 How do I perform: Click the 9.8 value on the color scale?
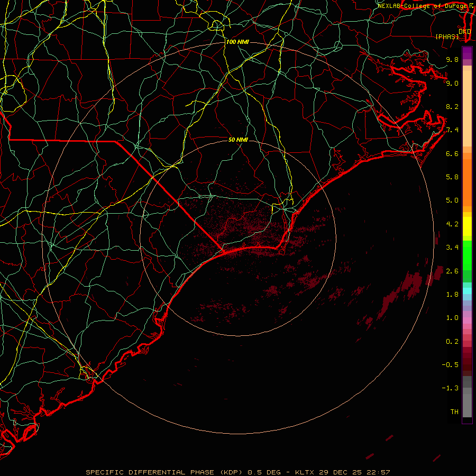tap(452, 59)
